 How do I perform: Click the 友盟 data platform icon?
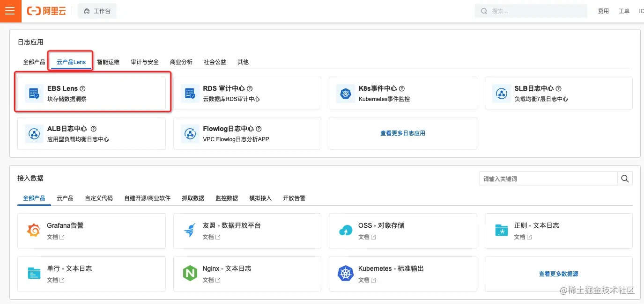[190, 231]
